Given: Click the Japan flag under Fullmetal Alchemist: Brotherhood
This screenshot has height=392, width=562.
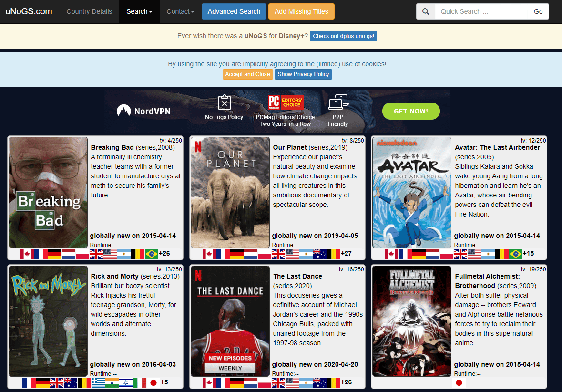Looking at the screenshot, I should tap(459, 382).
